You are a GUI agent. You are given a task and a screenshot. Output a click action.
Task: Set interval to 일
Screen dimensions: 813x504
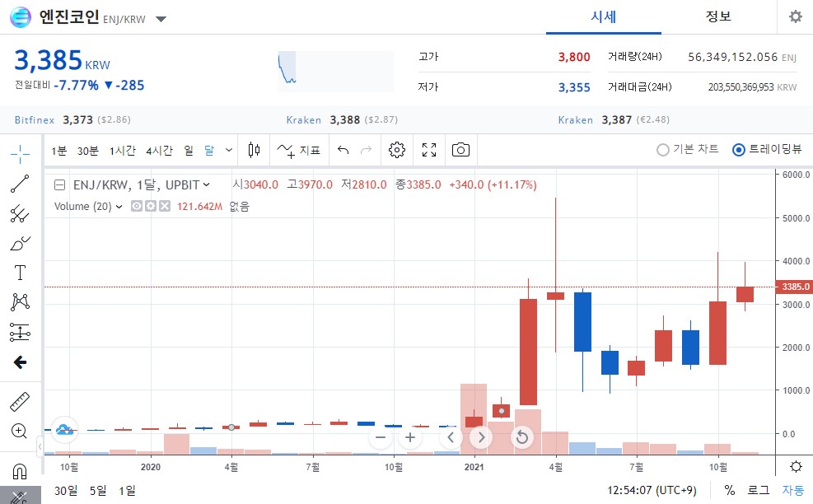[x=188, y=151]
